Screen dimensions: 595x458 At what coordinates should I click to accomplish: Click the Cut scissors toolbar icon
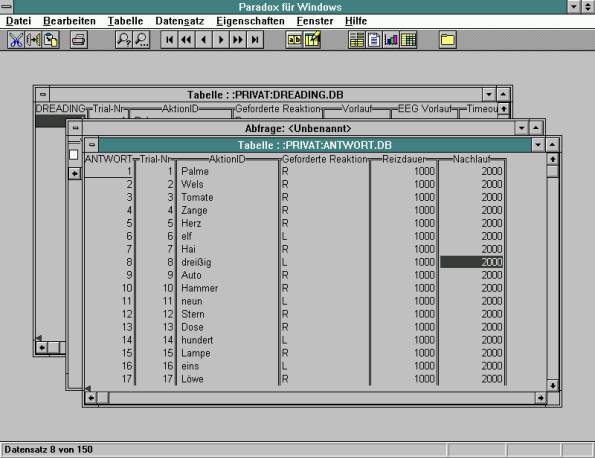click(16, 40)
